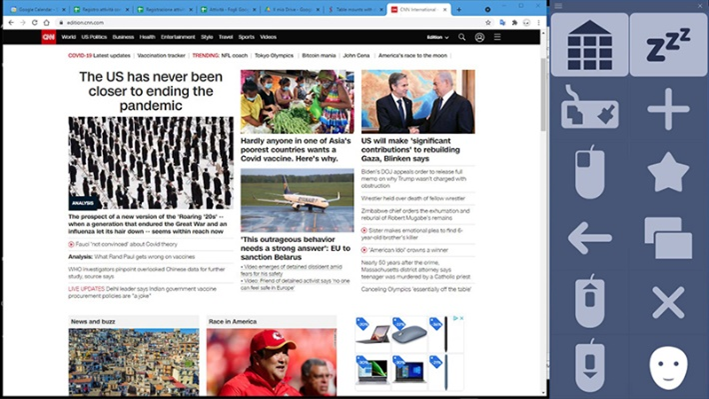The height and width of the screenshot is (399, 709).
Task: Select the plus add icon
Action: click(668, 109)
